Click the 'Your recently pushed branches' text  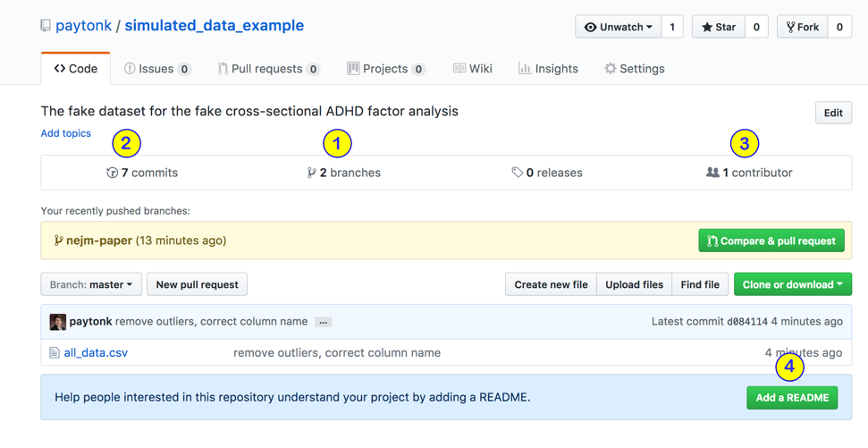click(115, 211)
